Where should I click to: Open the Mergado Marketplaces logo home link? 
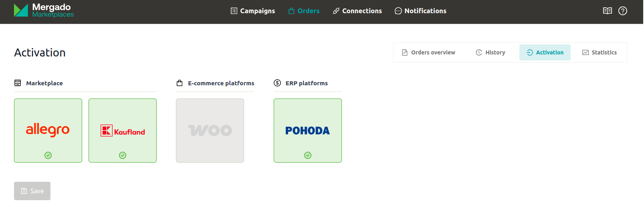click(x=44, y=10)
